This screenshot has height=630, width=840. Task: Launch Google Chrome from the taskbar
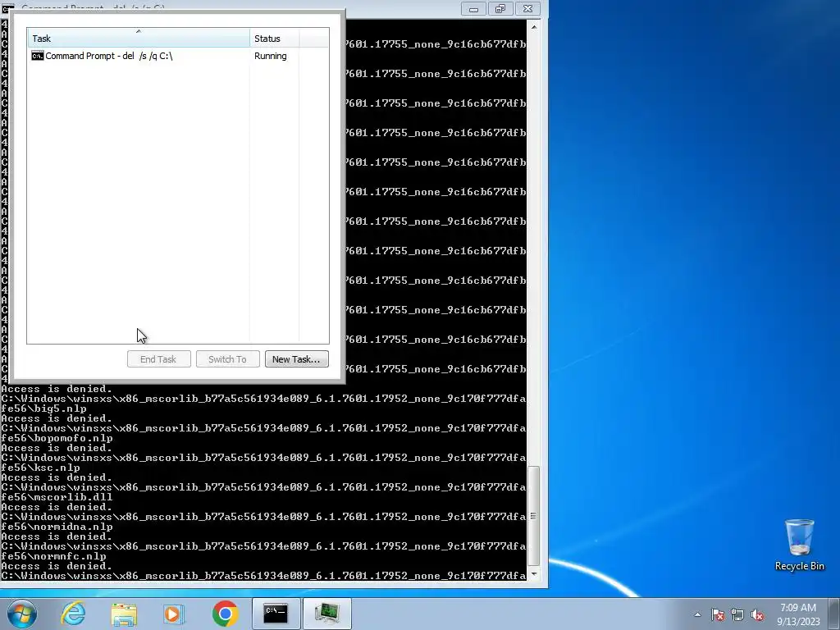pyautogui.click(x=225, y=614)
